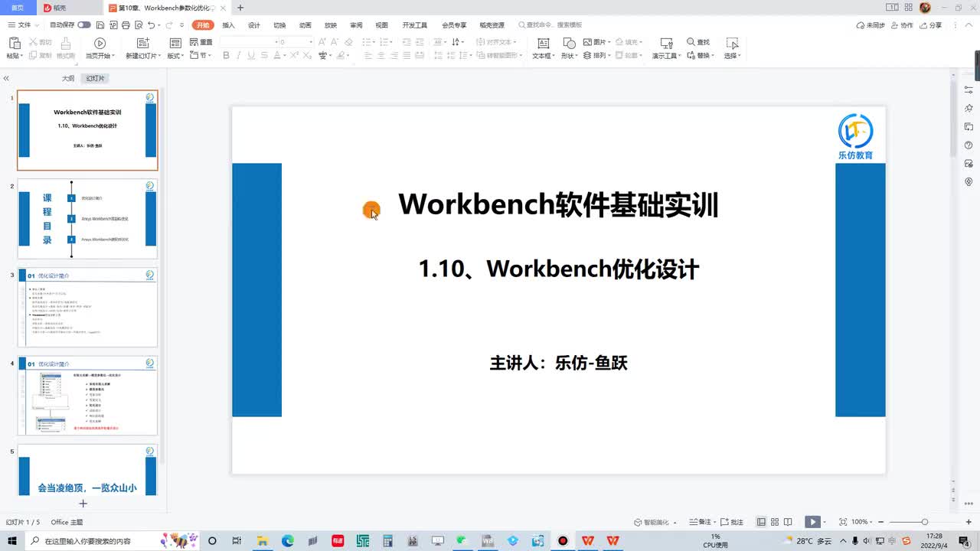Start slideshow with play button
The width and height of the screenshot is (980, 551).
[x=812, y=522]
